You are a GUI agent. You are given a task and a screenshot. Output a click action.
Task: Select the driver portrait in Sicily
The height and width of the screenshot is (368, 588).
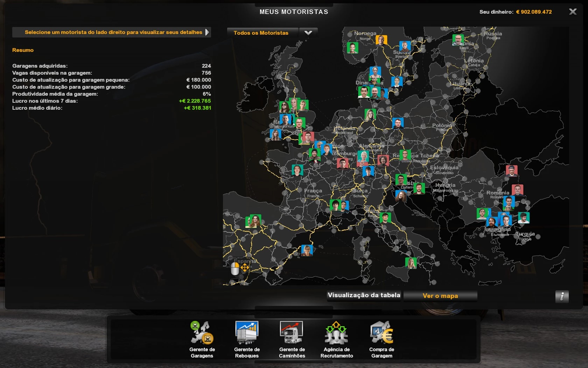click(x=411, y=263)
